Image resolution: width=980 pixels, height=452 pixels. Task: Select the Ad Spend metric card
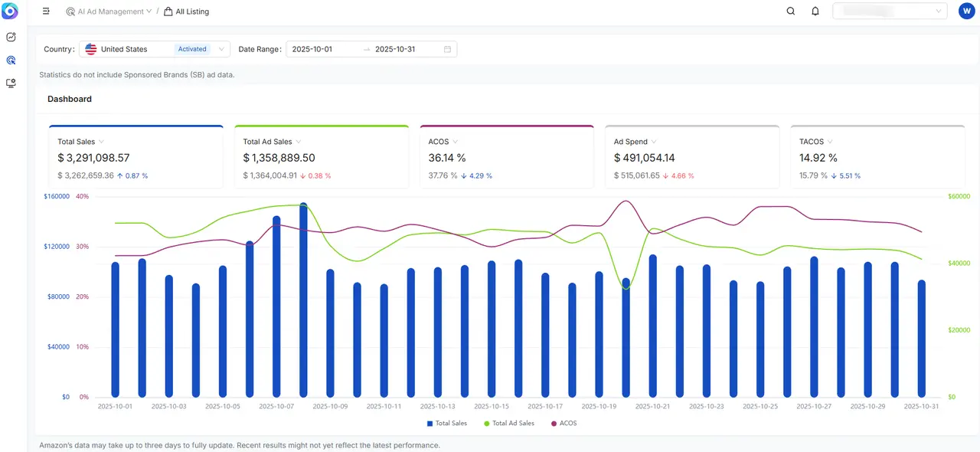point(691,156)
